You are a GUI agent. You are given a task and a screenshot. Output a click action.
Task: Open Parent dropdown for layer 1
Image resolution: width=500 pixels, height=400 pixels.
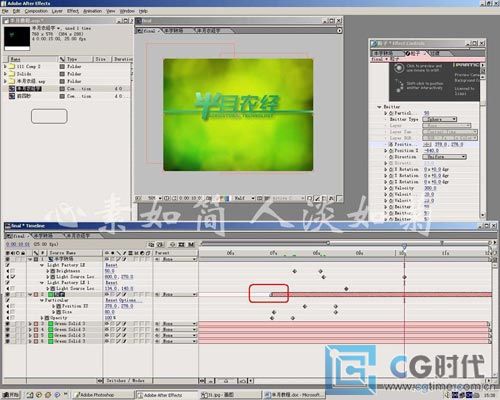[178, 259]
